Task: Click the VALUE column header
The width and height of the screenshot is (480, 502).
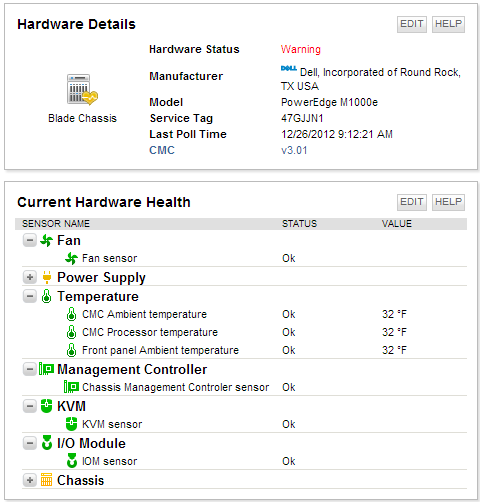Action: click(x=397, y=224)
